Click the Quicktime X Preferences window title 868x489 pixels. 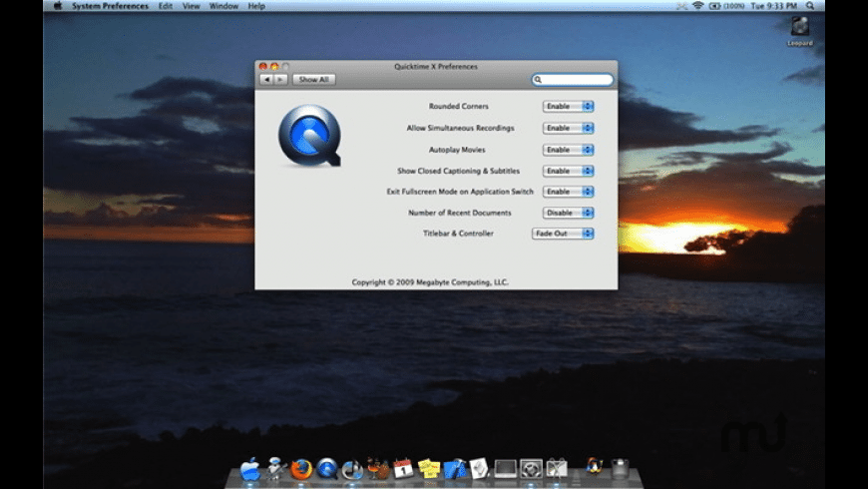(436, 67)
